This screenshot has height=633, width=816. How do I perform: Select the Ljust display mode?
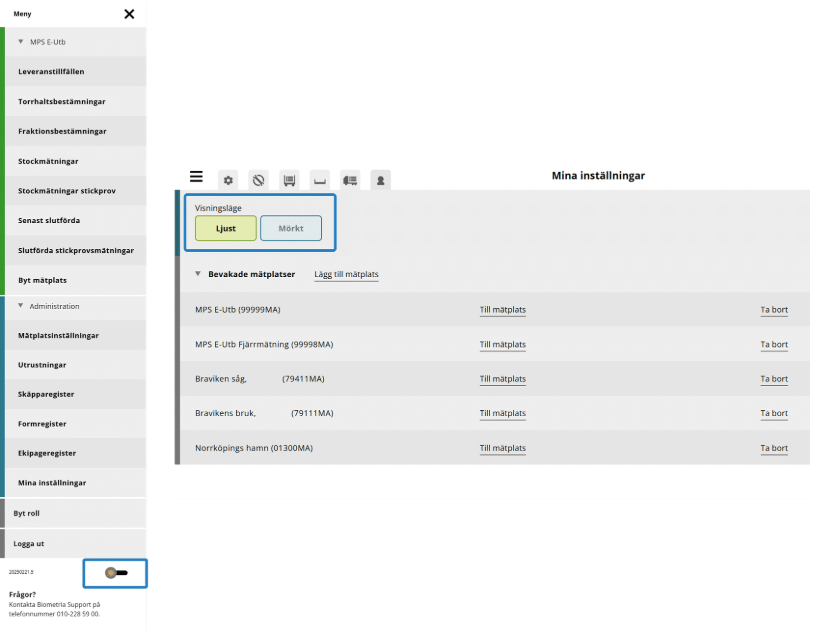coord(225,228)
